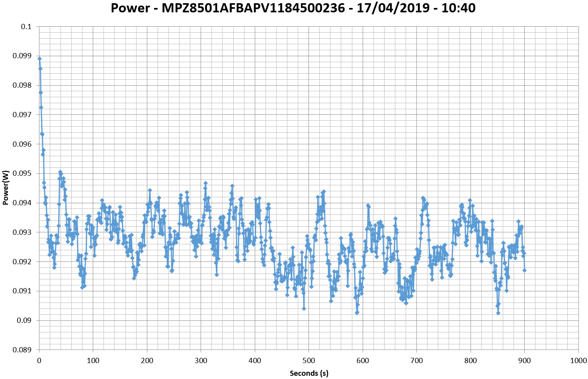Click the final data point at 900 seconds
Image resolution: width=588 pixels, height=379 pixels.
click(524, 270)
